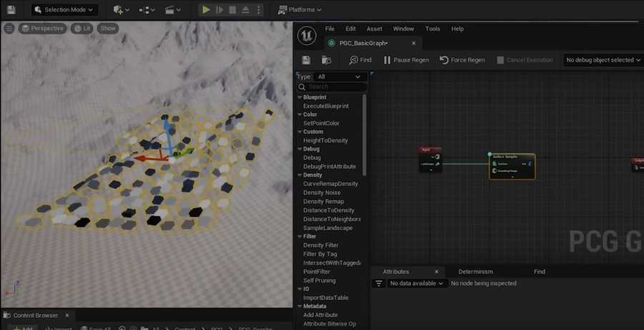Screen dimensions: 644x330
Task: Open the Tools menu
Action: (x=432, y=29)
